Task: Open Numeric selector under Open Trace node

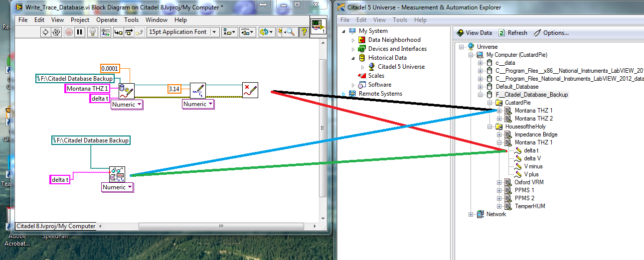Action: point(127,105)
